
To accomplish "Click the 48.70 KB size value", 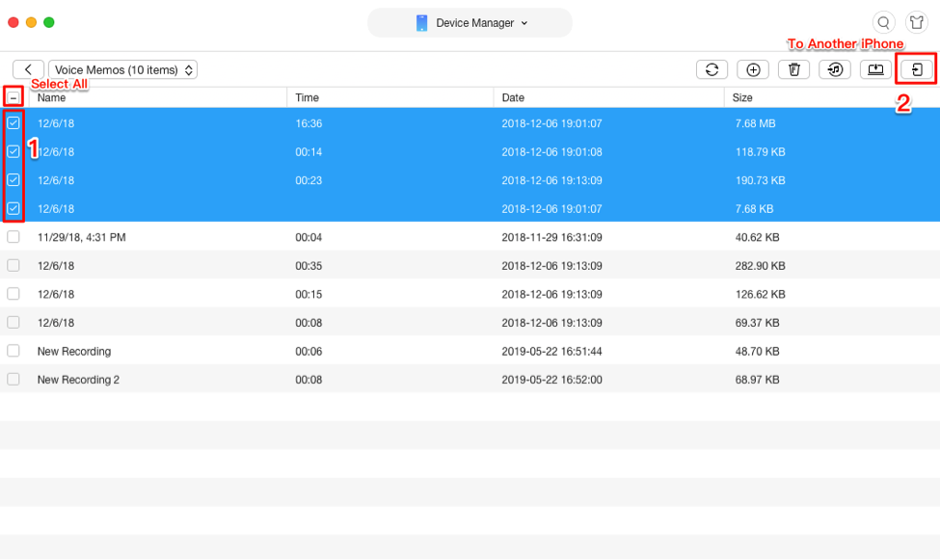I will 757,352.
